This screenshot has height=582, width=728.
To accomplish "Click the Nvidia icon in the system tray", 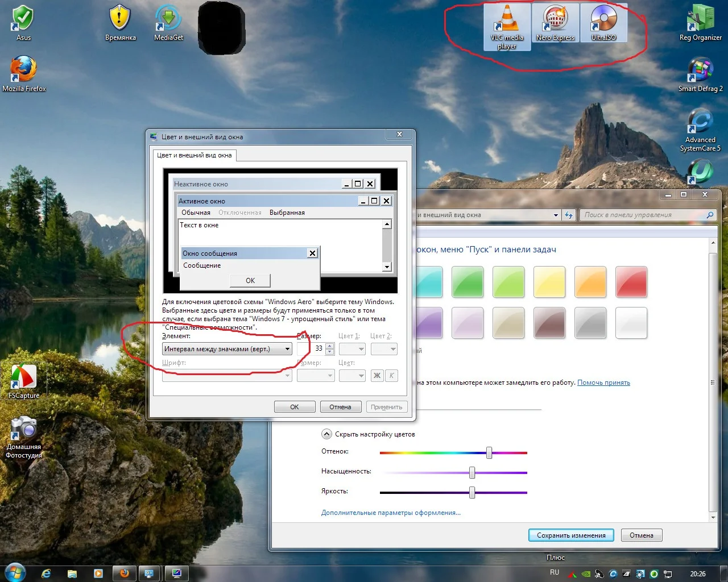I will 585,574.
